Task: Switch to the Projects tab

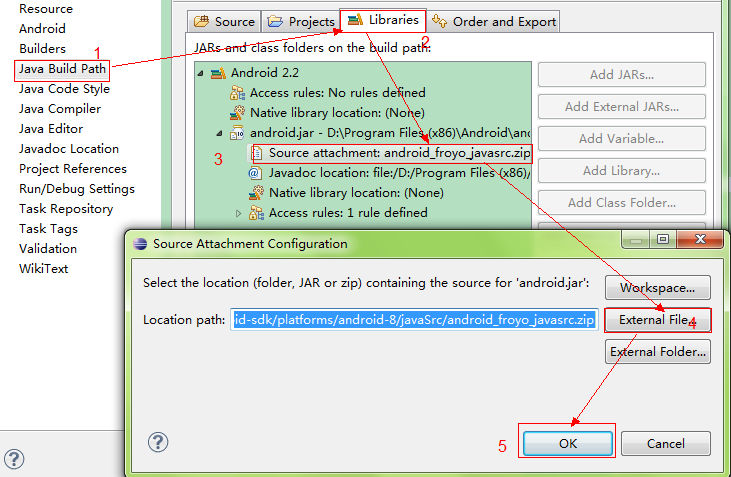Action: [301, 21]
